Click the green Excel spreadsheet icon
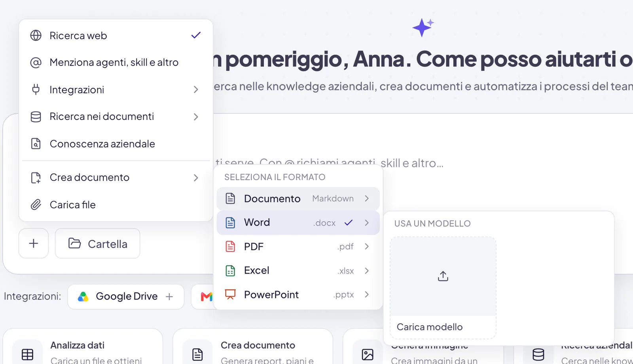This screenshot has width=633, height=364. 230,270
